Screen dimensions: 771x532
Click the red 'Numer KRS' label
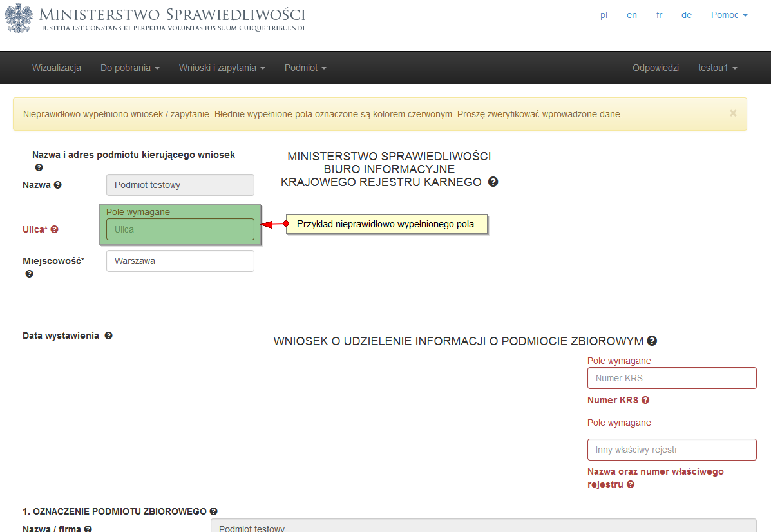pos(613,400)
